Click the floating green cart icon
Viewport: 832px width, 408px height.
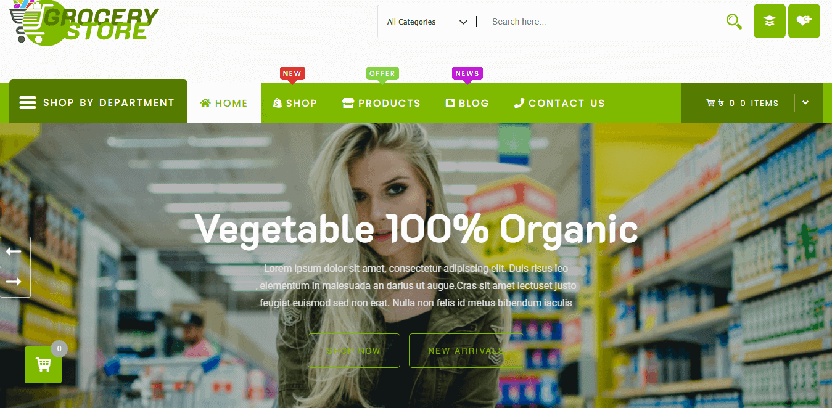tap(44, 364)
